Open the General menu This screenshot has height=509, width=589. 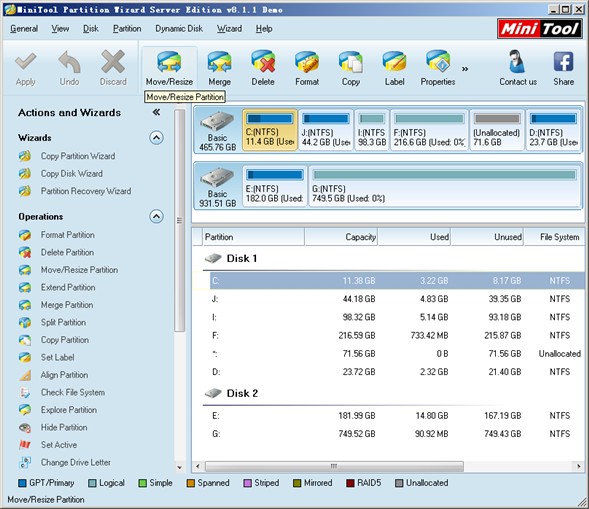[24, 29]
